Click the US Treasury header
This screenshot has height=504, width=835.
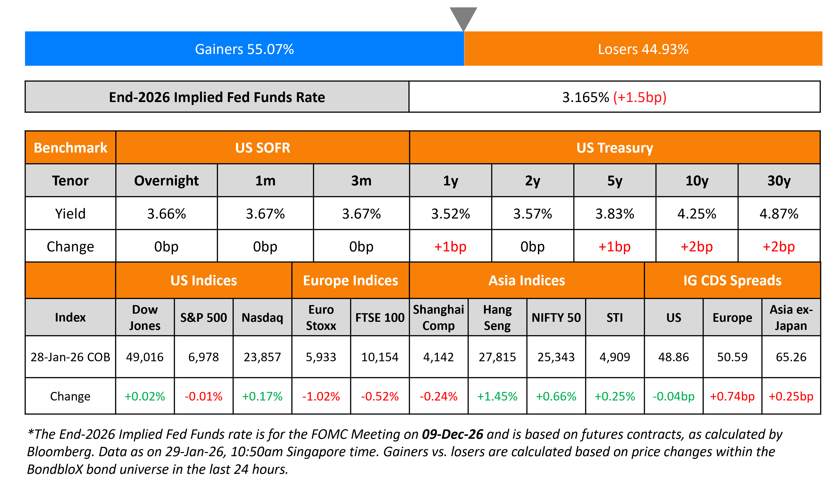pyautogui.click(x=614, y=148)
